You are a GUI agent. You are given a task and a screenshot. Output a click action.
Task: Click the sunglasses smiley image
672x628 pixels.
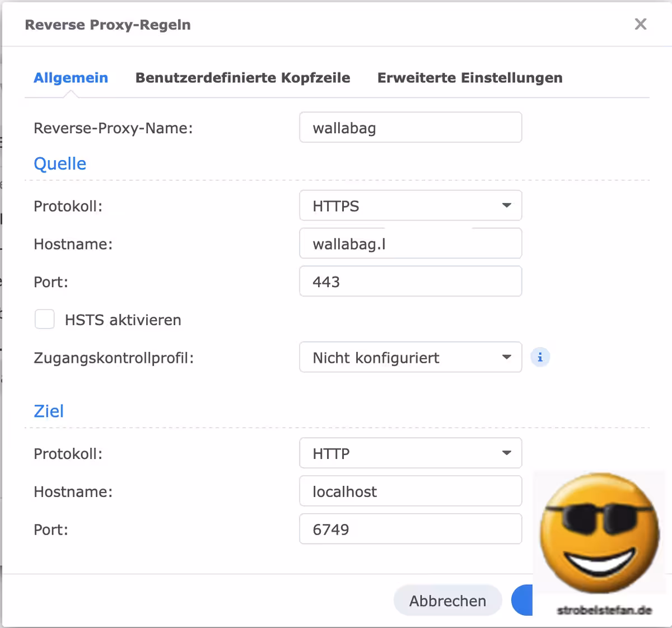point(599,533)
